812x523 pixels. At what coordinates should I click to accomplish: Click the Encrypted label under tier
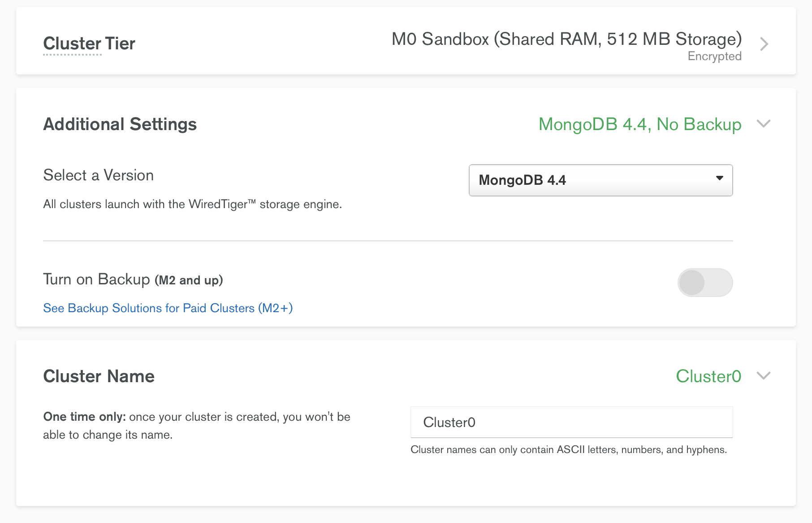[714, 56]
